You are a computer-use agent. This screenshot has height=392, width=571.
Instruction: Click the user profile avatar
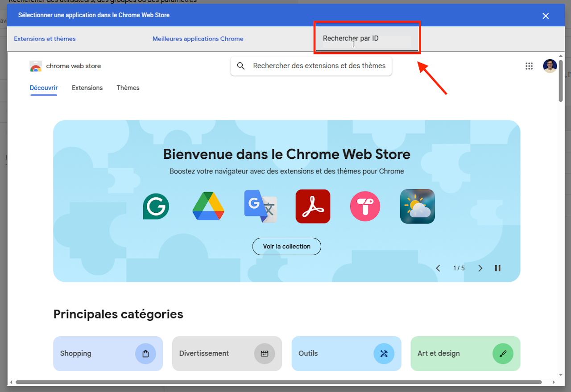[550, 66]
